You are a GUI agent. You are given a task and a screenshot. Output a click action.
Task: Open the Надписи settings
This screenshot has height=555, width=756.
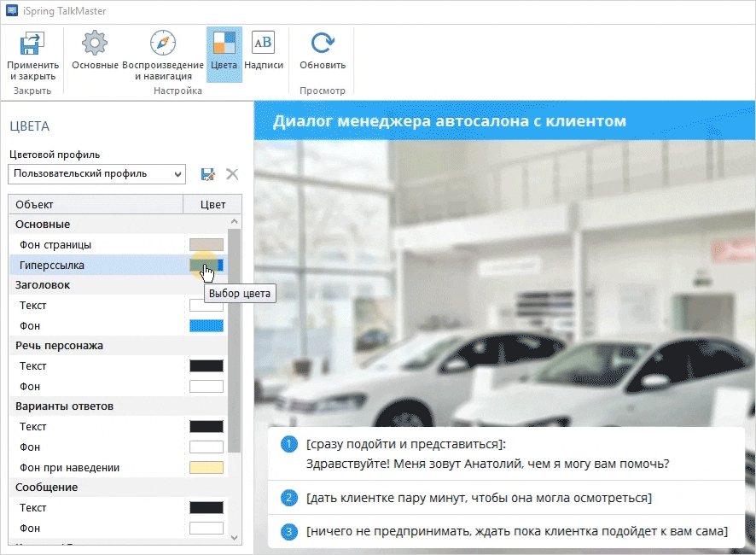[264, 51]
